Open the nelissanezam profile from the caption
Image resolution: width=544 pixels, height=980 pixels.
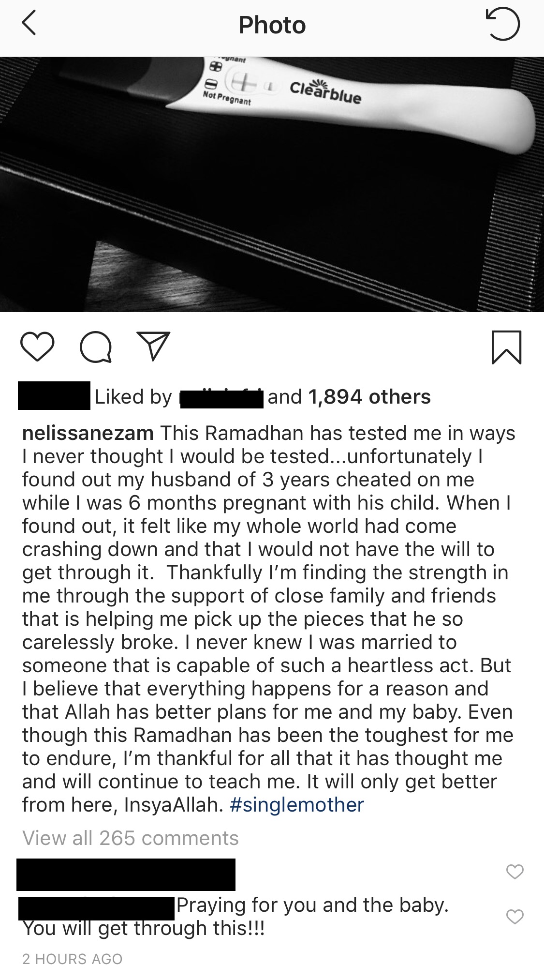[x=88, y=433]
